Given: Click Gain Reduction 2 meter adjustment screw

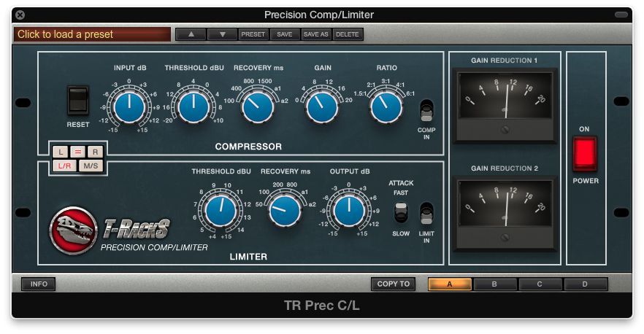Looking at the screenshot, I should (x=505, y=238).
